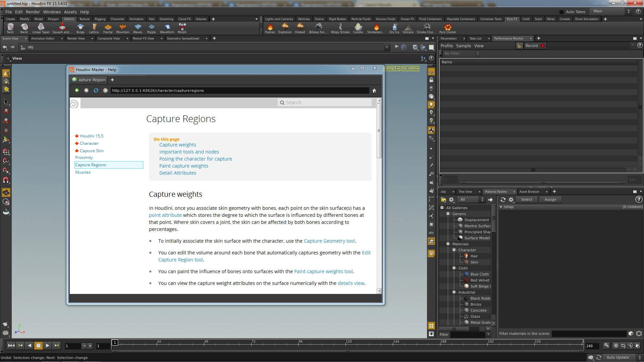Select the Mountain shelf tool
The height and width of the screenshot is (362, 644).
(x=123, y=28)
